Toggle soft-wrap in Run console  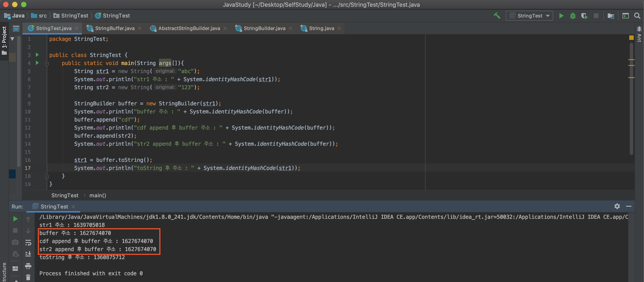pyautogui.click(x=28, y=242)
